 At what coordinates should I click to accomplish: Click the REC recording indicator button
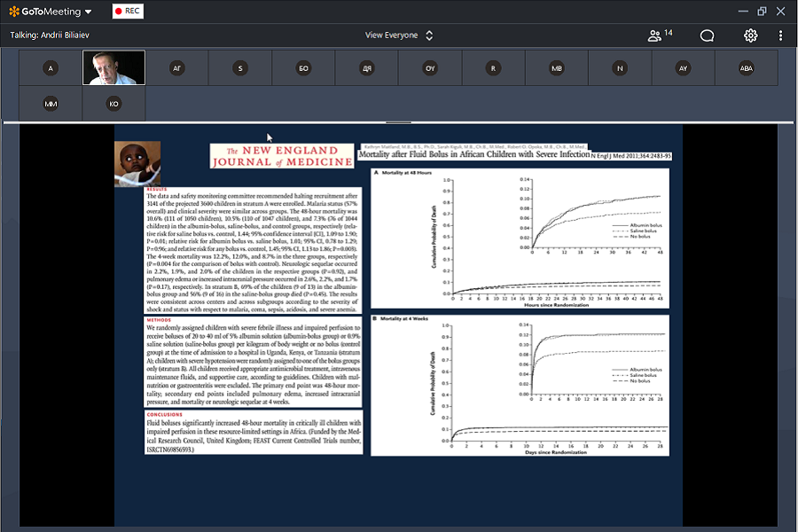[x=128, y=11]
